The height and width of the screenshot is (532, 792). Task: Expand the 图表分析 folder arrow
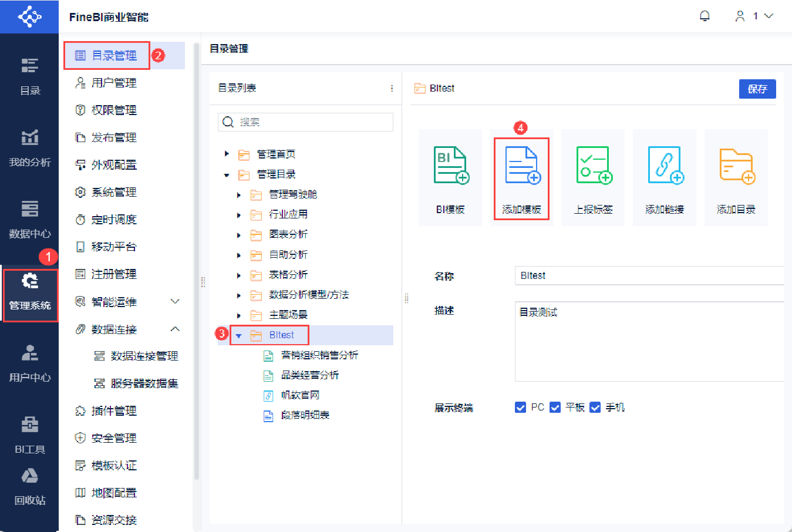click(x=239, y=234)
